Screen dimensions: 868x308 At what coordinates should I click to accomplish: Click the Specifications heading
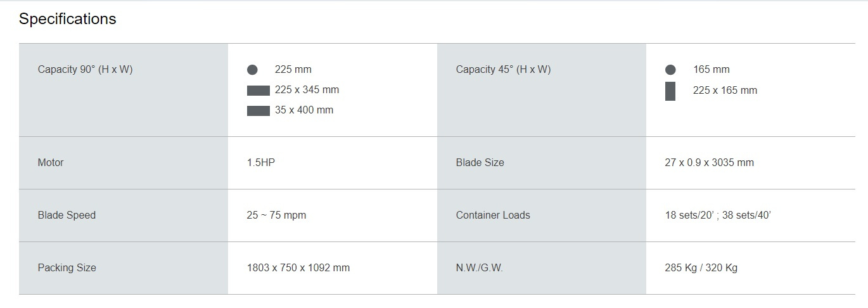(x=68, y=19)
